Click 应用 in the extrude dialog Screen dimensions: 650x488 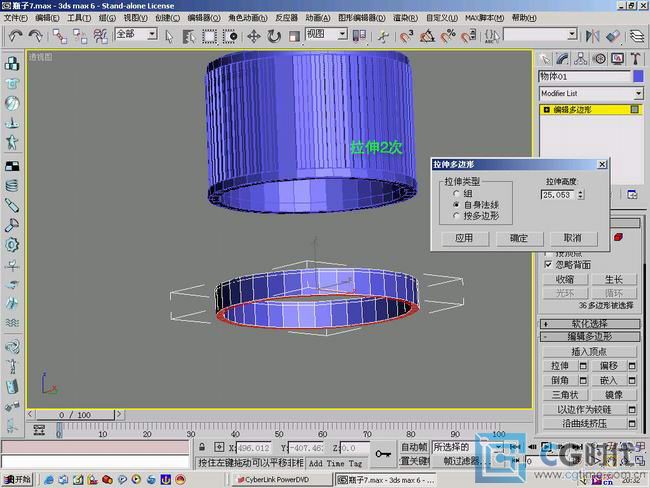click(465, 238)
